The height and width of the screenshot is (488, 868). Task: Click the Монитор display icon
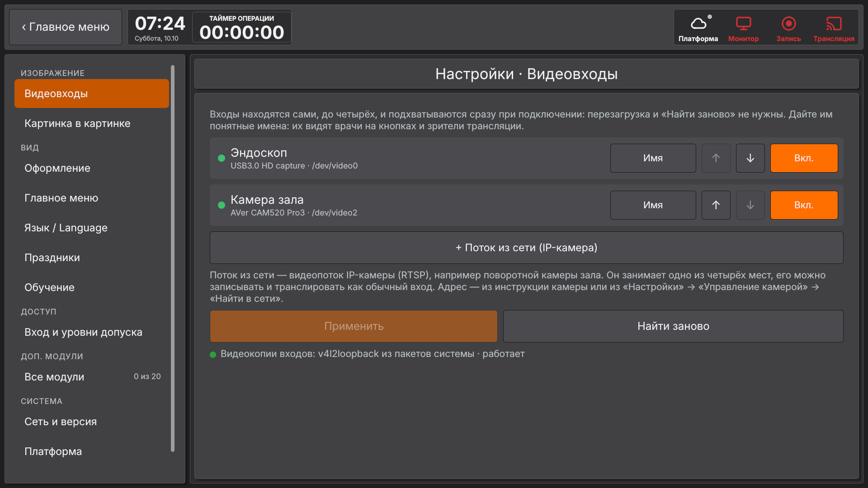743,28
